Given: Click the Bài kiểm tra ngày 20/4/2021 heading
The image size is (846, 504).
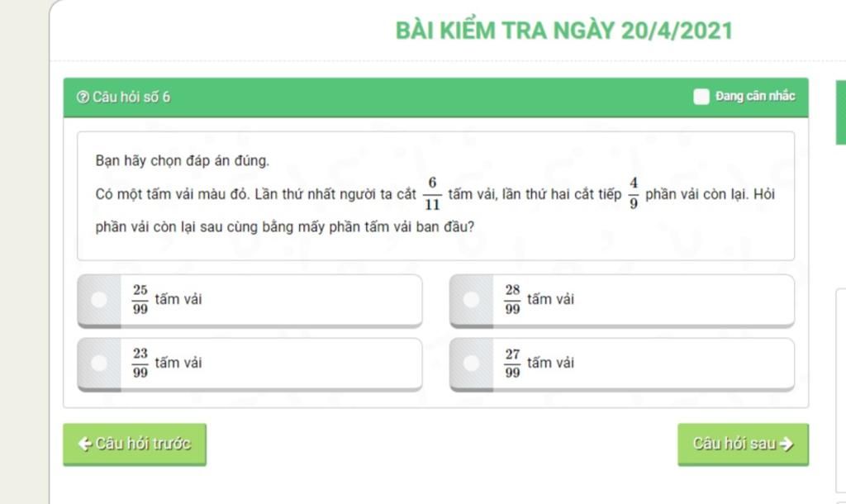Looking at the screenshot, I should click(564, 31).
